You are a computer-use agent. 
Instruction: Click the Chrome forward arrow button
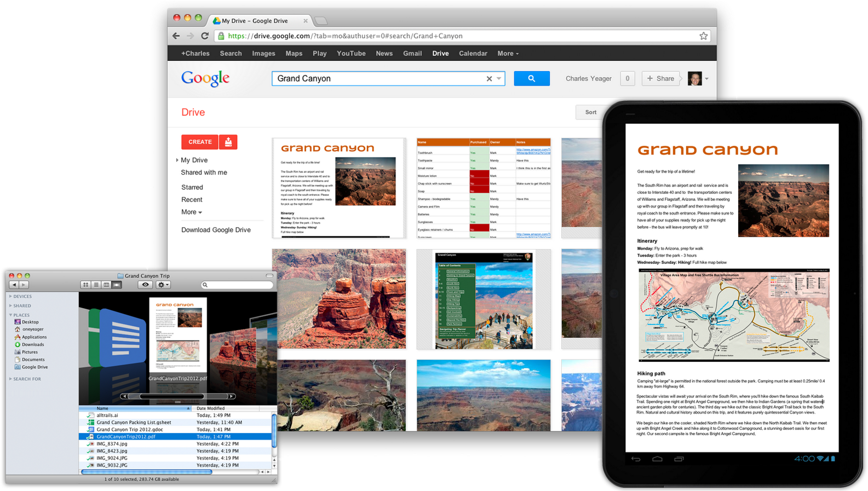pyautogui.click(x=190, y=36)
